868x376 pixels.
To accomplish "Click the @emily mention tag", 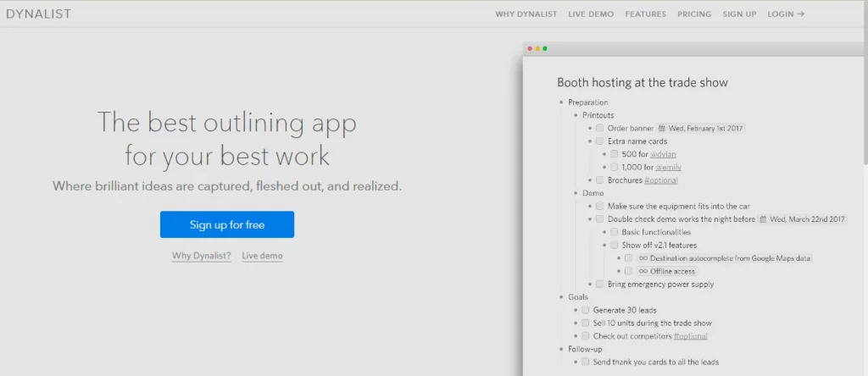I will click(669, 167).
